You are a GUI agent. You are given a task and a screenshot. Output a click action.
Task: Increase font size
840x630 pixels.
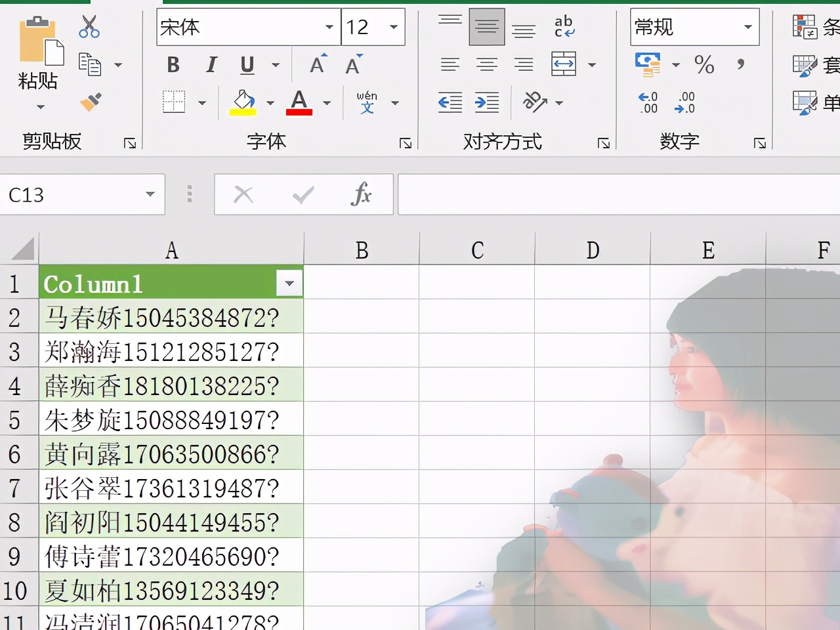pyautogui.click(x=318, y=64)
